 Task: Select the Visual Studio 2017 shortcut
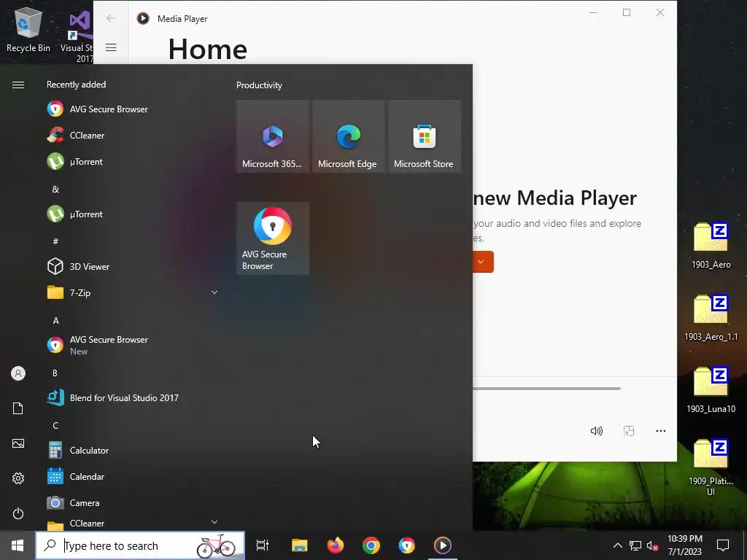pyautogui.click(x=77, y=37)
